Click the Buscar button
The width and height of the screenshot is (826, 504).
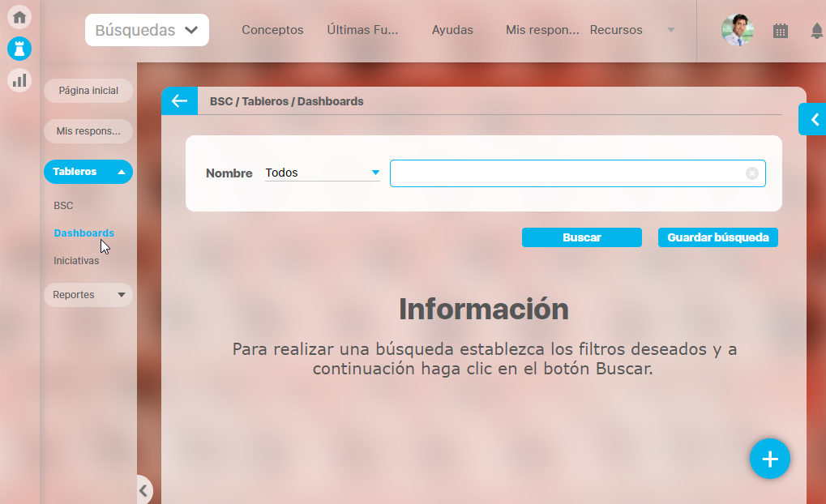click(x=581, y=237)
